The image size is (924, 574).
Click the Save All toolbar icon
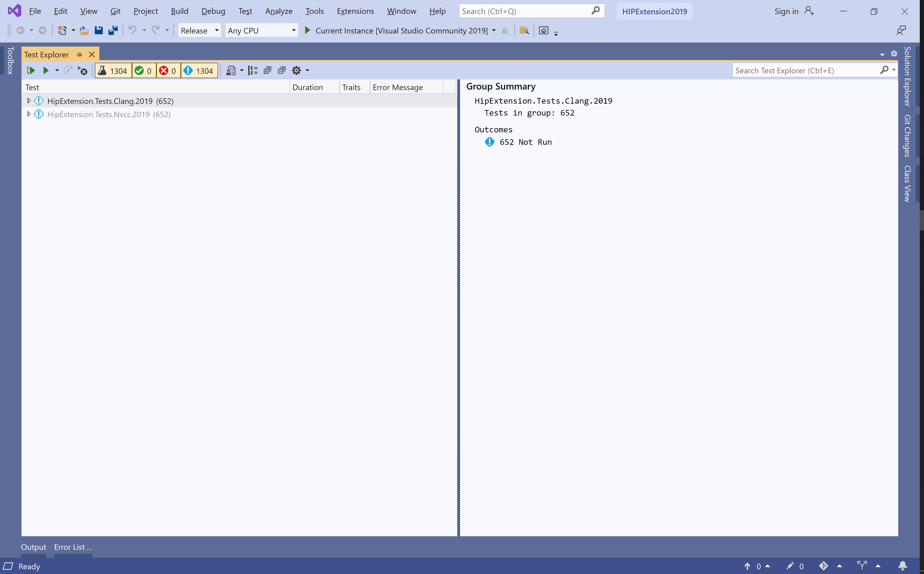click(113, 30)
